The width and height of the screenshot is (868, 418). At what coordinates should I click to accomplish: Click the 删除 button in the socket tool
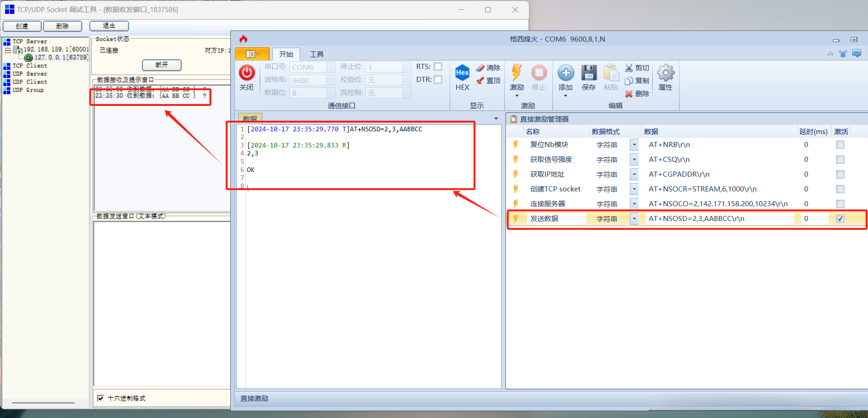click(x=62, y=26)
